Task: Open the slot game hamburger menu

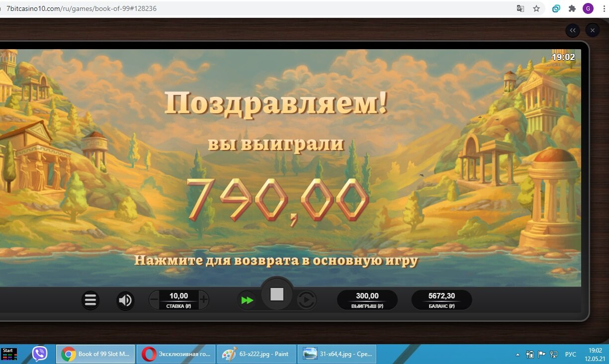Action: pyautogui.click(x=90, y=300)
